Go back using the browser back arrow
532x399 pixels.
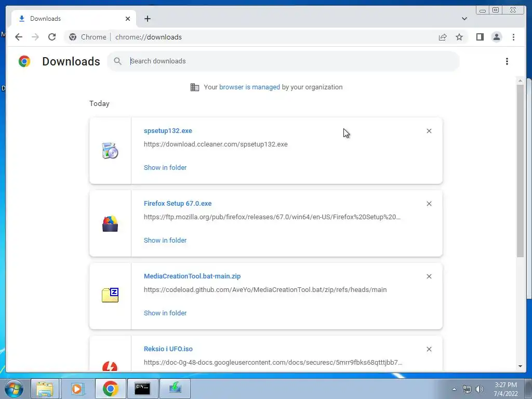[19, 37]
